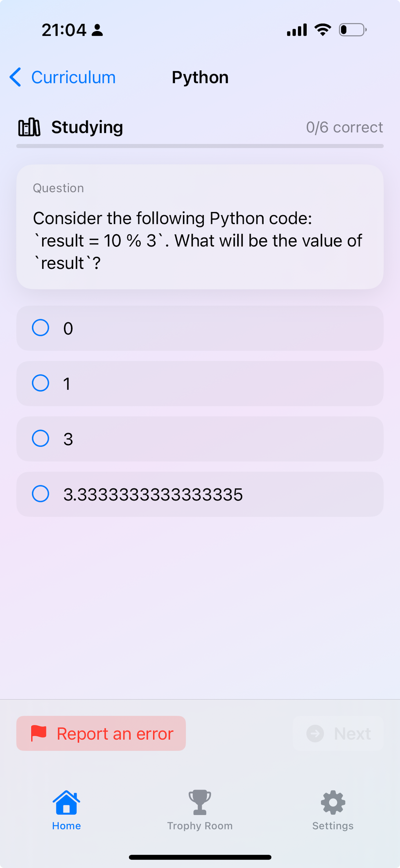400x868 pixels.
Task: Tap the battery icon in status bar
Action: coord(352,30)
